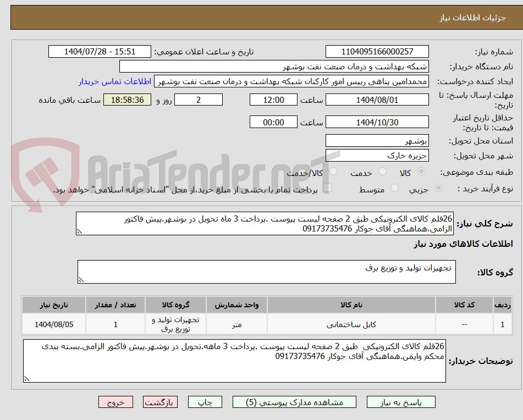The image size is (523, 420).
Task: Click the resize handle of توضیحات خریدار box
Action: [x=26, y=378]
